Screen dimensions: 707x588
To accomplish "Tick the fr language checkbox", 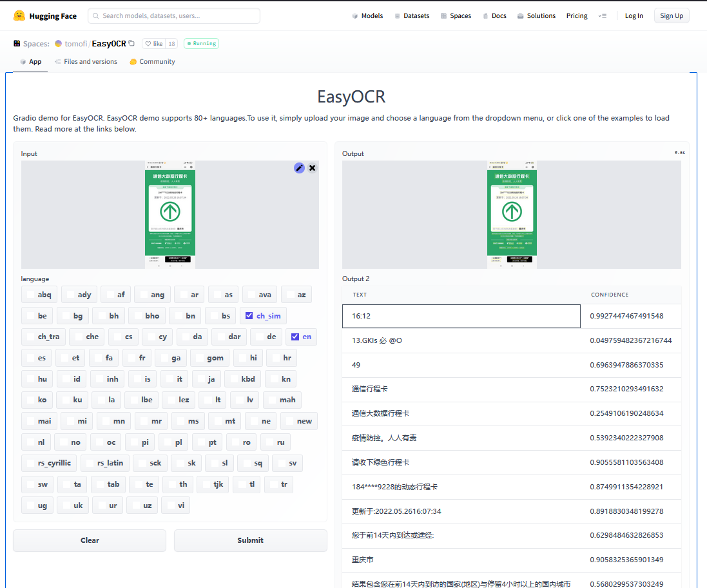I will tap(131, 358).
